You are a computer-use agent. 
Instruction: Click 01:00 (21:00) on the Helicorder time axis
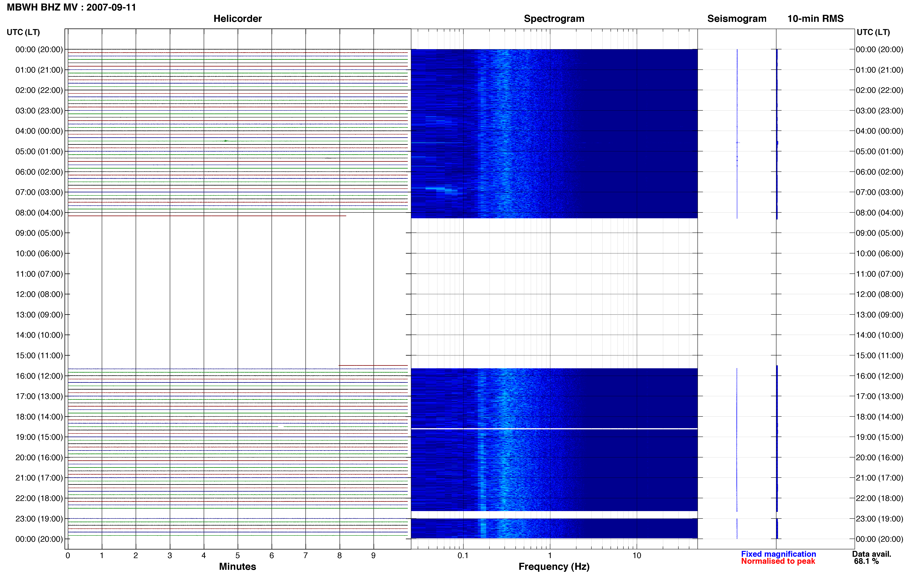coord(39,70)
